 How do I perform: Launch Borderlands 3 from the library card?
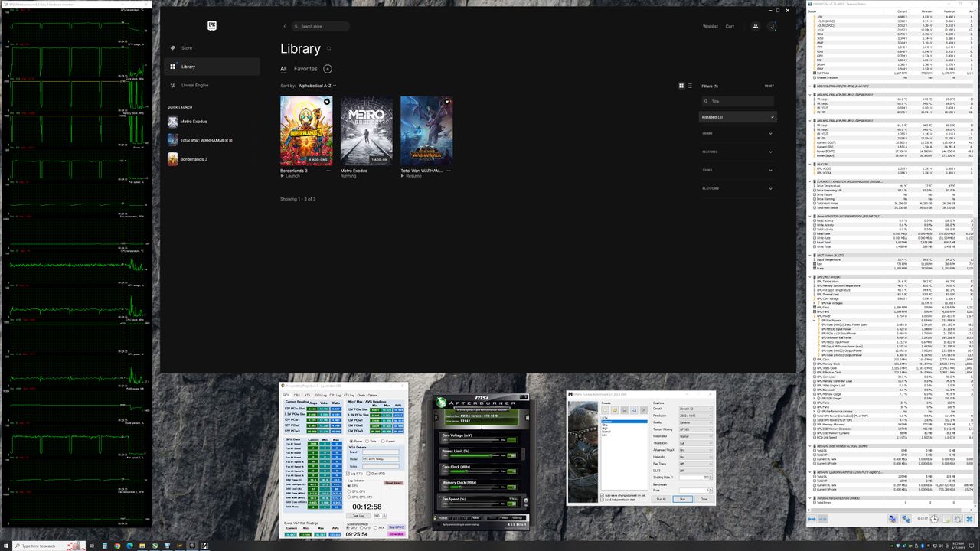(x=290, y=176)
